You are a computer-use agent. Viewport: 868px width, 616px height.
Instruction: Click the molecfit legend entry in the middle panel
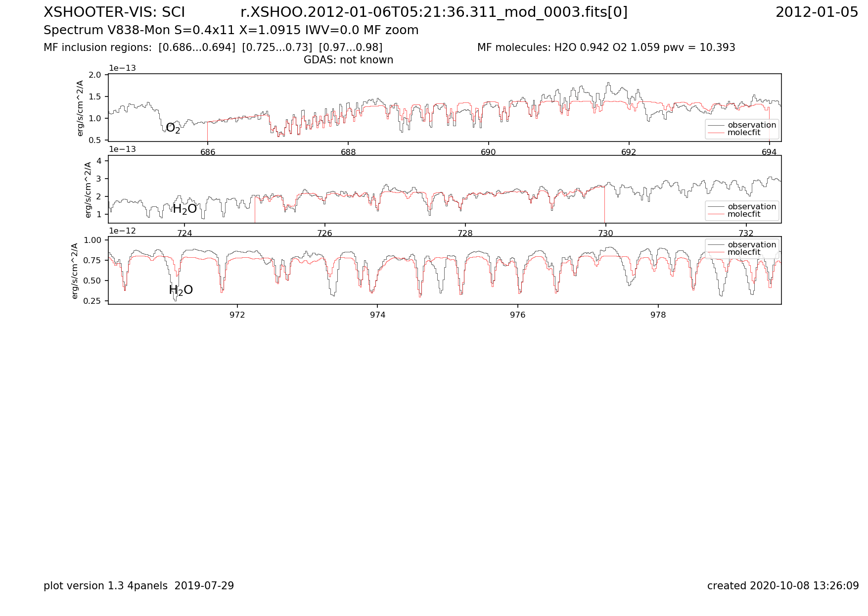(744, 214)
